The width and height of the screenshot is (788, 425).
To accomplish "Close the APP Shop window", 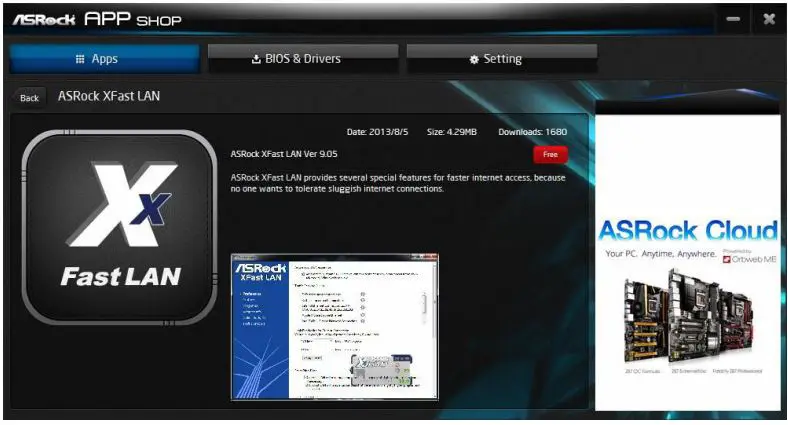I will [x=769, y=19].
